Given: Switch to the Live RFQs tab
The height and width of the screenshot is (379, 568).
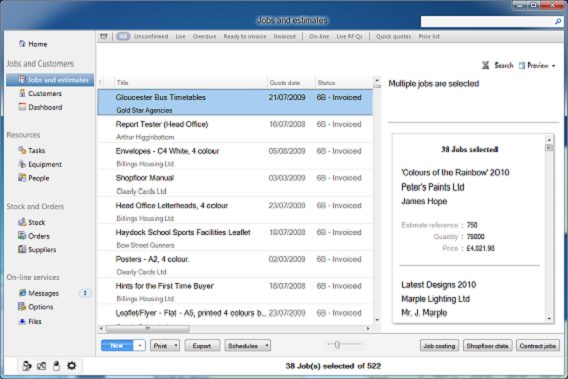Looking at the screenshot, I should coord(350,37).
